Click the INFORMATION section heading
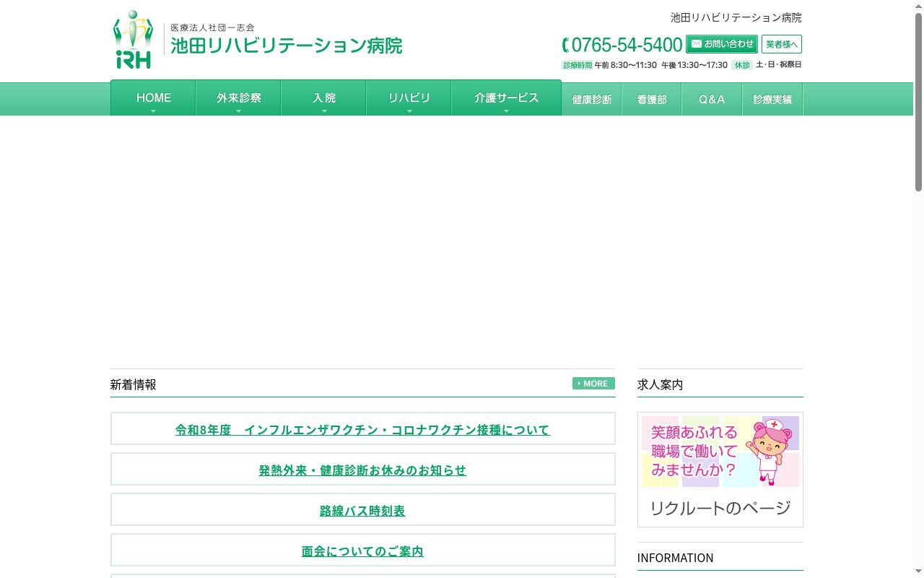 [675, 558]
